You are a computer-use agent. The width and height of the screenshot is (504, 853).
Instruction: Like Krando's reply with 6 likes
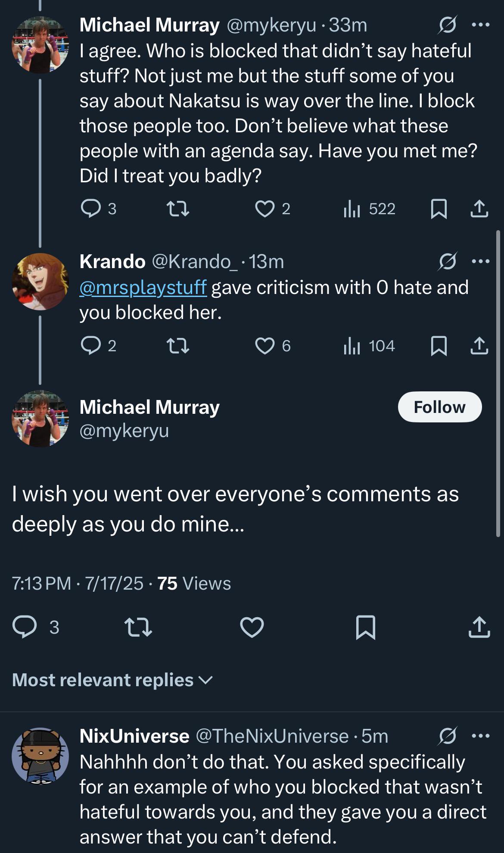(x=273, y=346)
